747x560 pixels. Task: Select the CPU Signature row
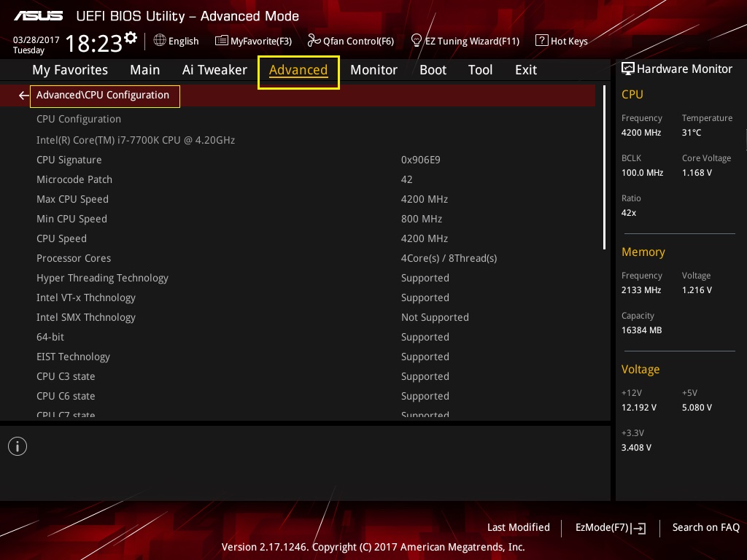pyautogui.click(x=298, y=160)
